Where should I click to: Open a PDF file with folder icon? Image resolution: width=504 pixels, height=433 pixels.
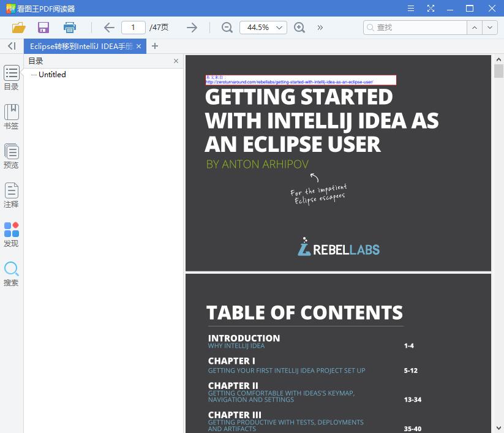(18, 28)
